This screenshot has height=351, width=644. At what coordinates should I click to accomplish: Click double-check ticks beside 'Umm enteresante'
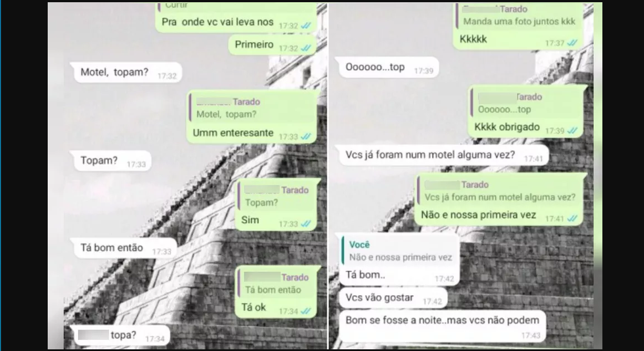pyautogui.click(x=306, y=137)
